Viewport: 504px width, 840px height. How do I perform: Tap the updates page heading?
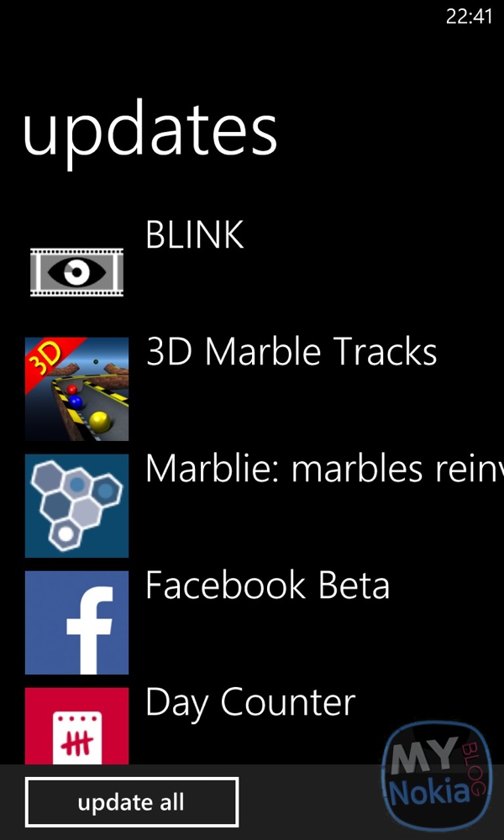pos(150,133)
